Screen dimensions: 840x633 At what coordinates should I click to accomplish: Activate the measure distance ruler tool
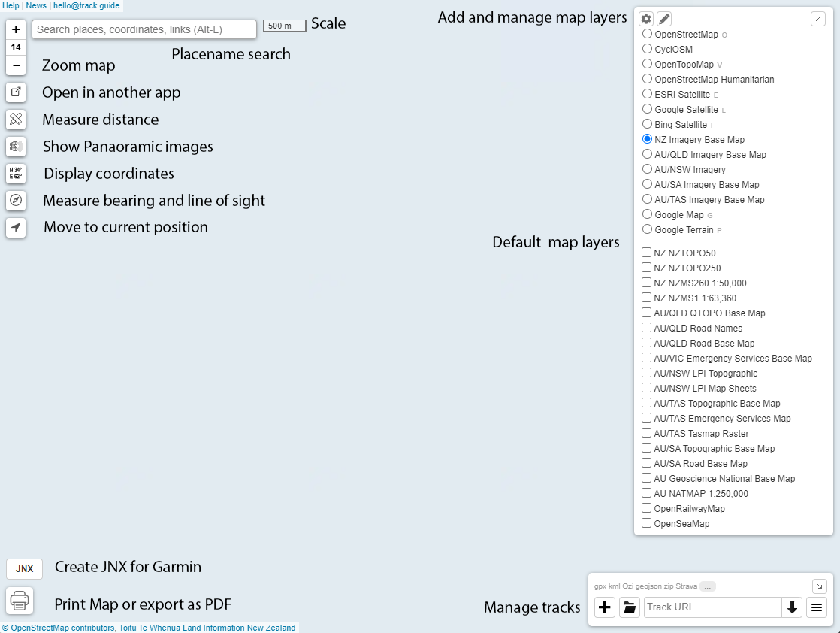16,120
